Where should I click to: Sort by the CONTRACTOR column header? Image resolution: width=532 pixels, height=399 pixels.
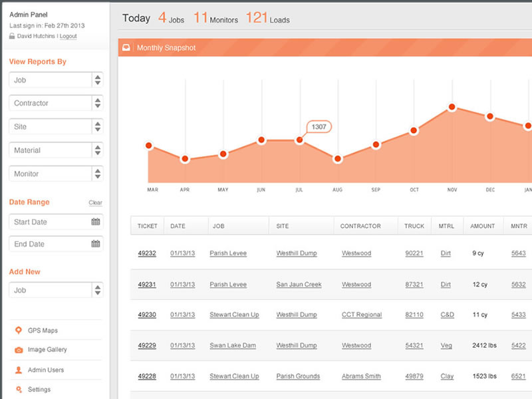360,225
